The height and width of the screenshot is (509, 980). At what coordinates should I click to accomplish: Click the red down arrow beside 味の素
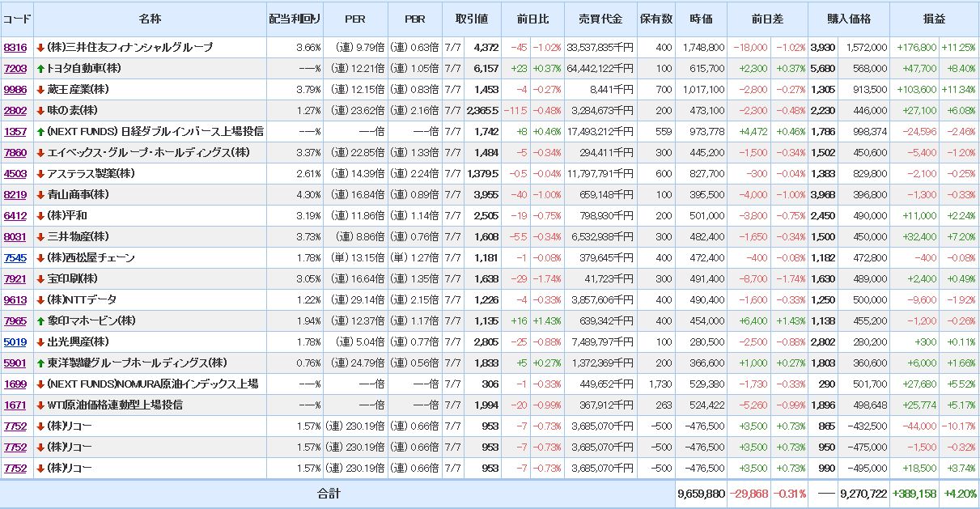click(x=40, y=111)
